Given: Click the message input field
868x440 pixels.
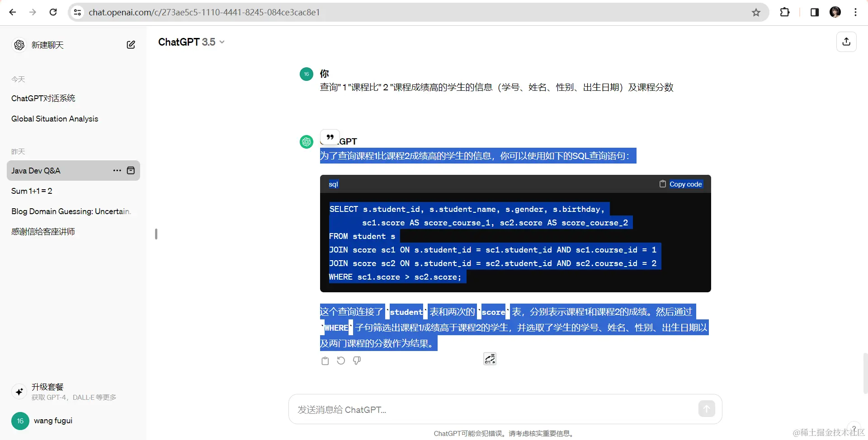Looking at the screenshot, I should tap(495, 409).
